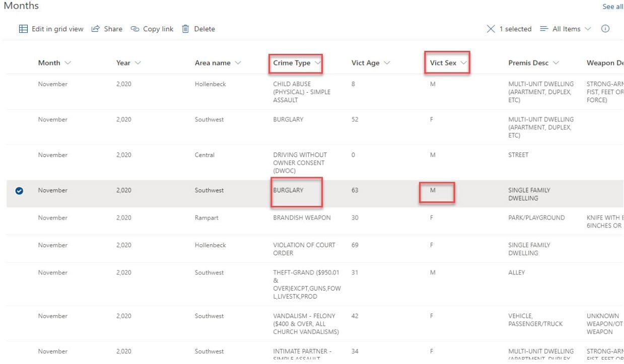This screenshot has height=364, width=624.
Task: Click the Share arrow icon
Action: point(95,29)
